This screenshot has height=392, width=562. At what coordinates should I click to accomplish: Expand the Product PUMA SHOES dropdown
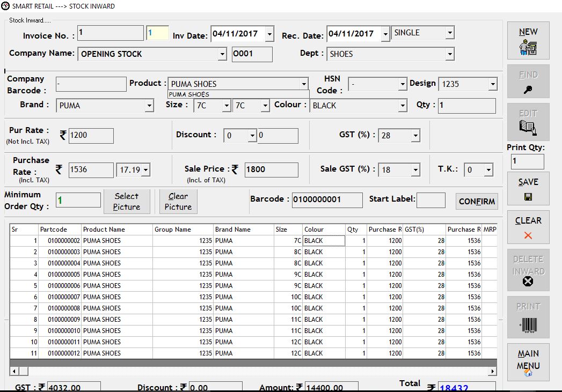(304, 84)
